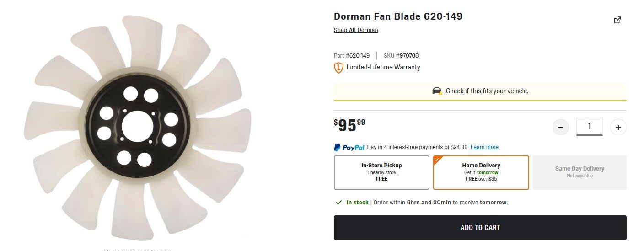Open the Limited-Lifetime Warranty details
644x251 pixels.
point(383,68)
